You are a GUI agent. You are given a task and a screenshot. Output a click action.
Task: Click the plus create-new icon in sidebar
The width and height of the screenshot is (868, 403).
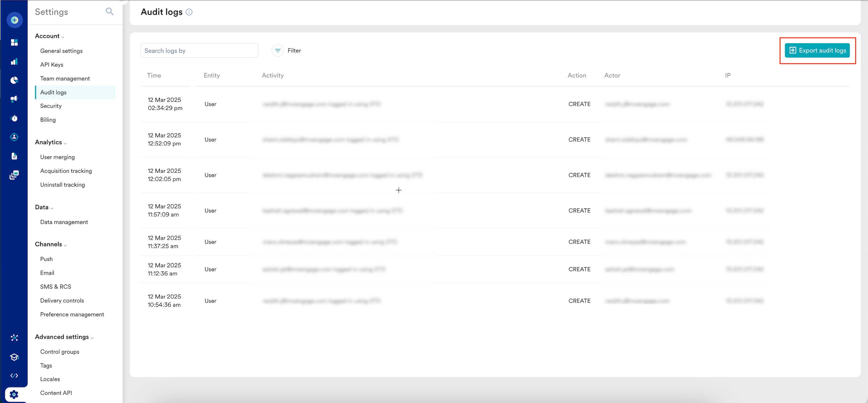click(15, 20)
